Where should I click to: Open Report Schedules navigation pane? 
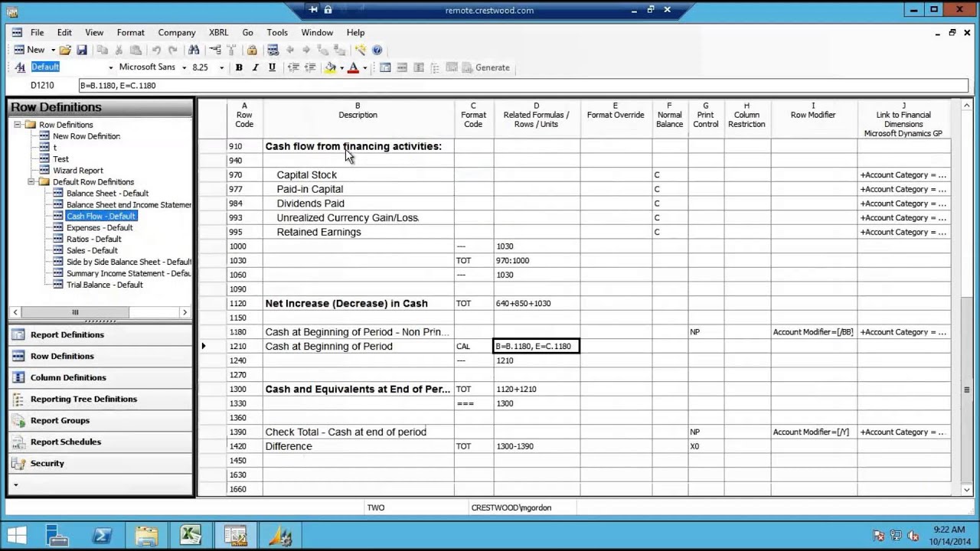pyautogui.click(x=100, y=442)
